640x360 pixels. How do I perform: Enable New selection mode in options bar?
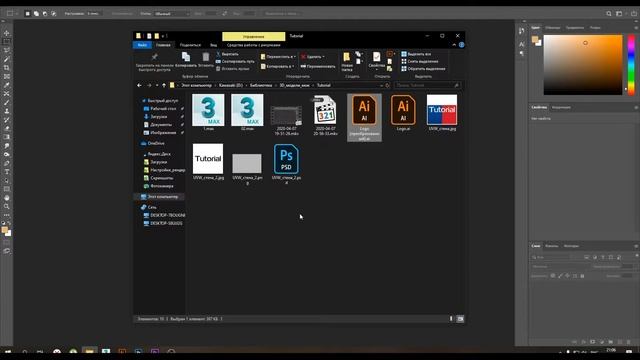click(x=27, y=13)
